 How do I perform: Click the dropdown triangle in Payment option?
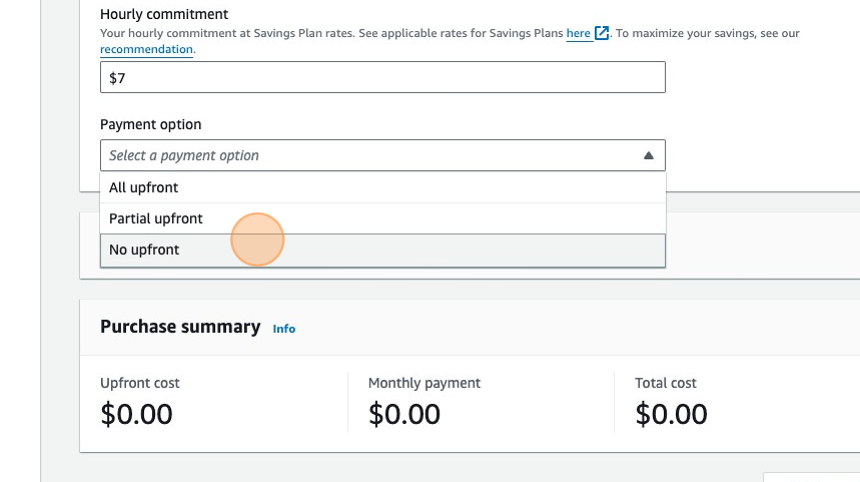[648, 156]
